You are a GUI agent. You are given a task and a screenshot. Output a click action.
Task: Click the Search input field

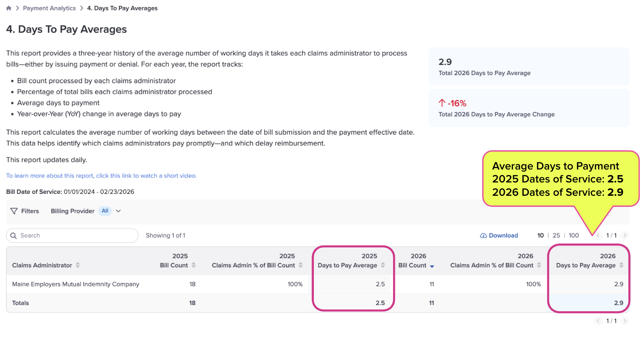(74, 235)
